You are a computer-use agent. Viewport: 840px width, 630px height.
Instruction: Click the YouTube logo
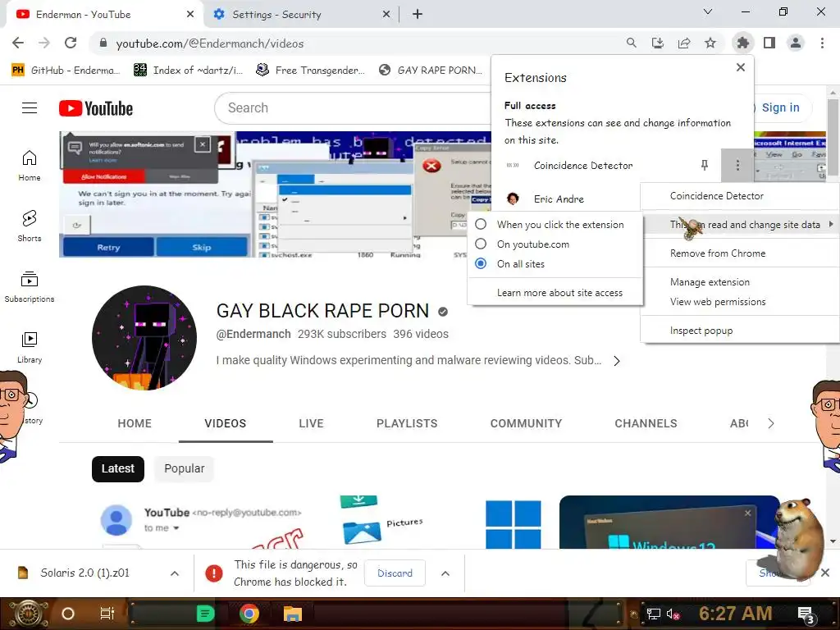pos(96,108)
